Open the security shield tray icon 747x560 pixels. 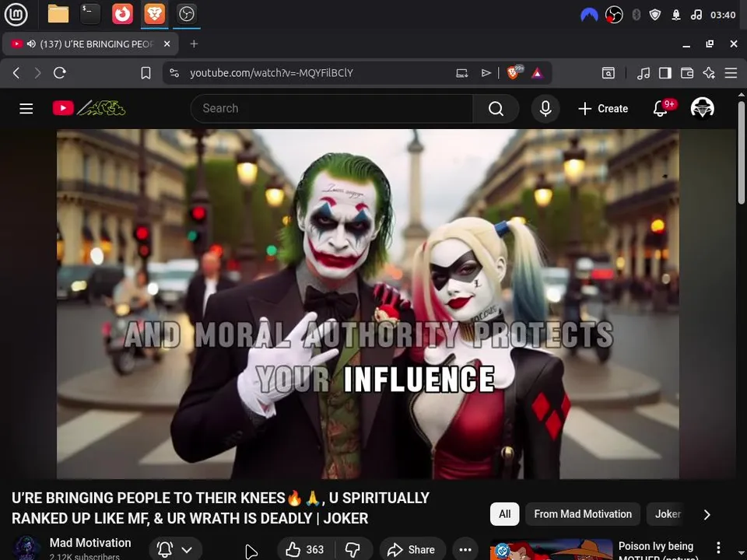655,15
